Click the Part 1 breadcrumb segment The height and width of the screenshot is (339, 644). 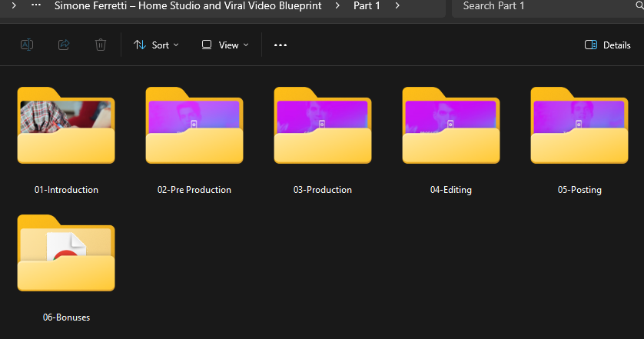pyautogui.click(x=367, y=5)
